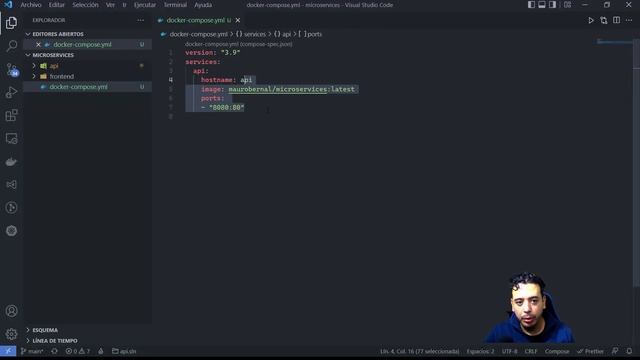Open the Kubernetes wheel icon in activity bar
This screenshot has width=640, height=360.
(11, 231)
